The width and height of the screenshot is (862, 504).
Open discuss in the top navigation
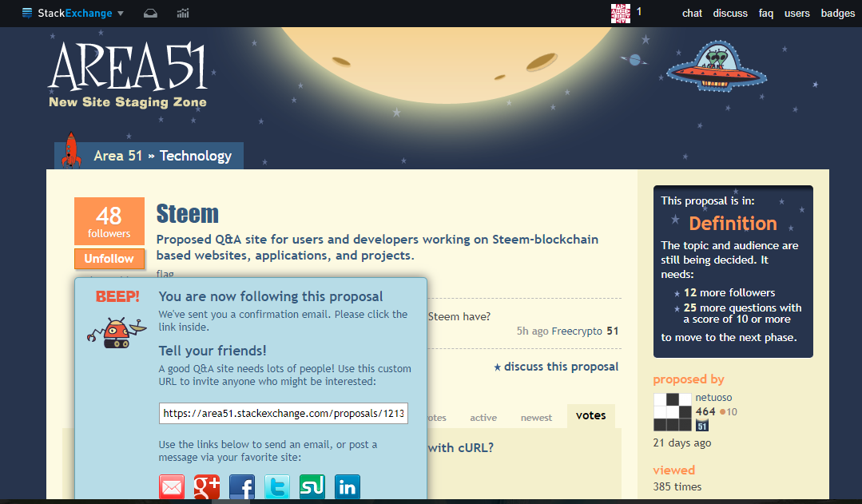point(730,14)
